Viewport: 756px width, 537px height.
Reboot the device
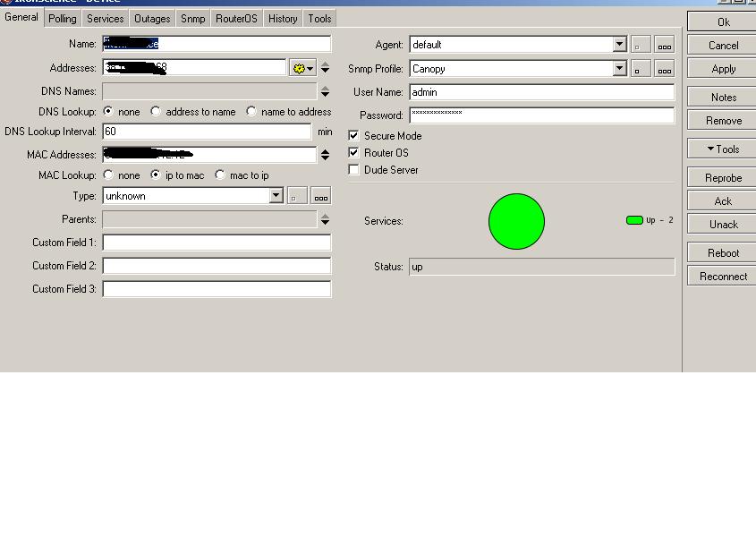723,252
